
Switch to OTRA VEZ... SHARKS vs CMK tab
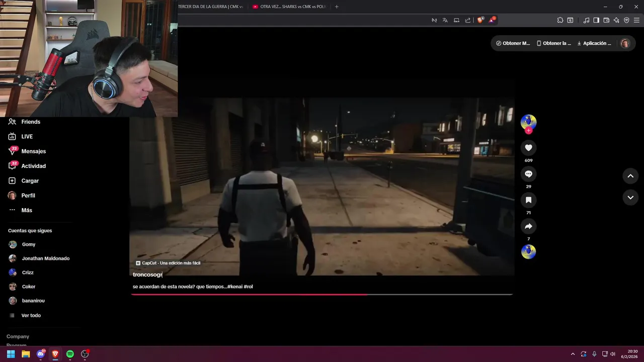point(289,7)
